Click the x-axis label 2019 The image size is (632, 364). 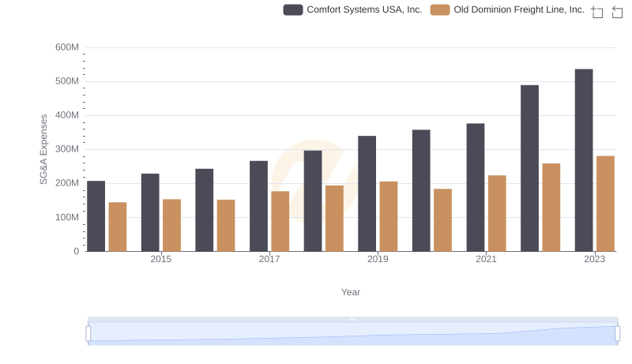[378, 259]
